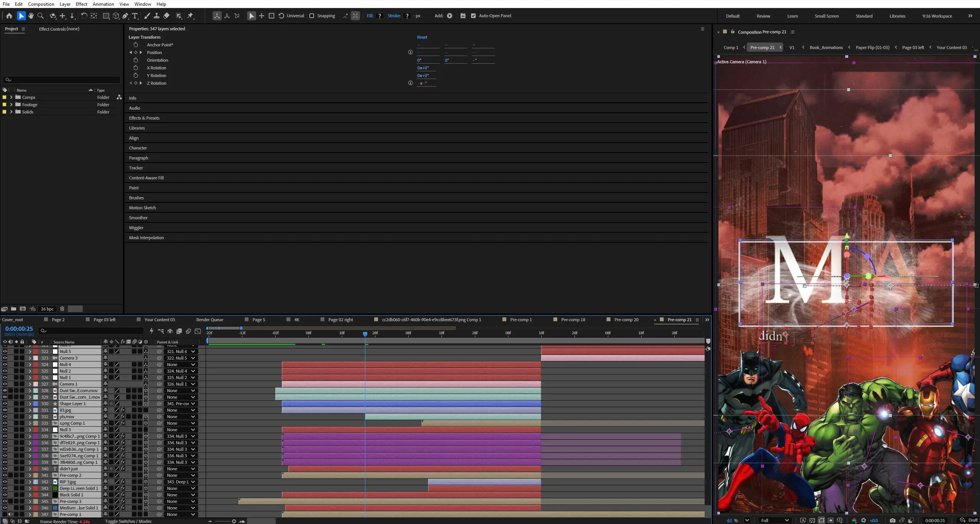Select the Selection tool arrow
This screenshot has width=980, height=524.
pyautogui.click(x=21, y=16)
